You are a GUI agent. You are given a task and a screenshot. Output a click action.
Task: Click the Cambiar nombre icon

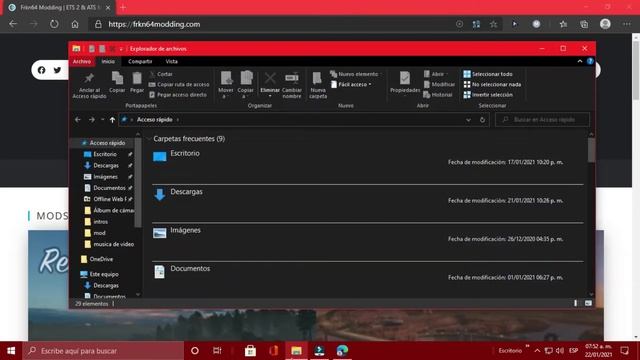[292, 78]
